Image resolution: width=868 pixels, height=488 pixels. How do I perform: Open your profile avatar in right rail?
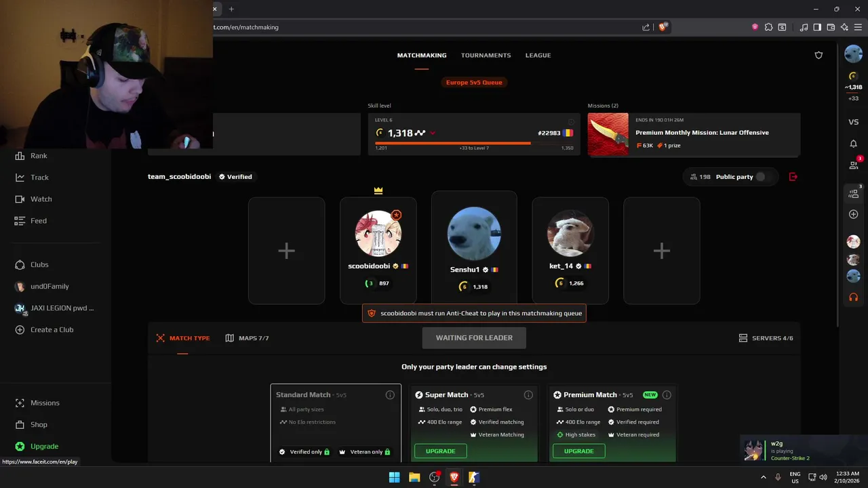(x=853, y=54)
